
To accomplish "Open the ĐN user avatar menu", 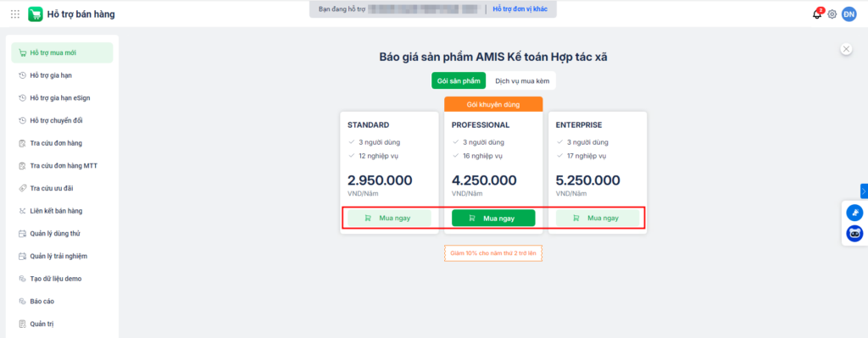I will tap(849, 14).
